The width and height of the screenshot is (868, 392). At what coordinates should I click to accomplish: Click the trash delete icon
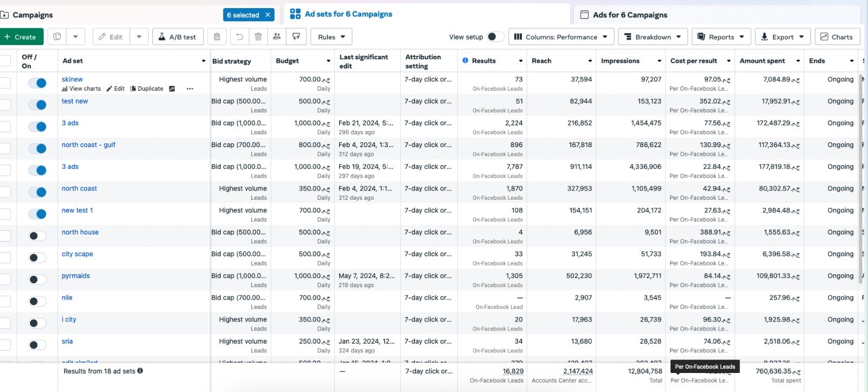tap(258, 37)
